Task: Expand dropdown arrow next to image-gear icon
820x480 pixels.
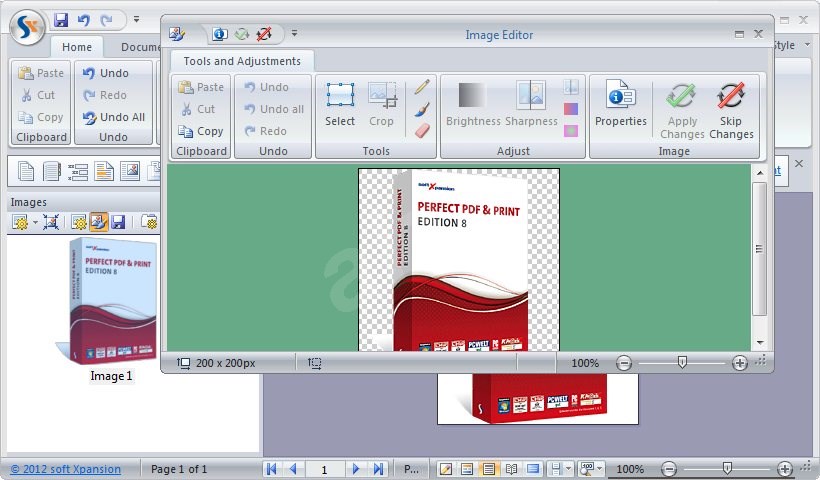Action: [35, 223]
